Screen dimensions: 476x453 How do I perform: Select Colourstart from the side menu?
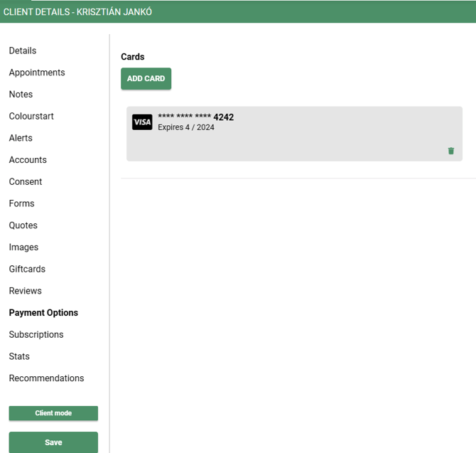(31, 116)
